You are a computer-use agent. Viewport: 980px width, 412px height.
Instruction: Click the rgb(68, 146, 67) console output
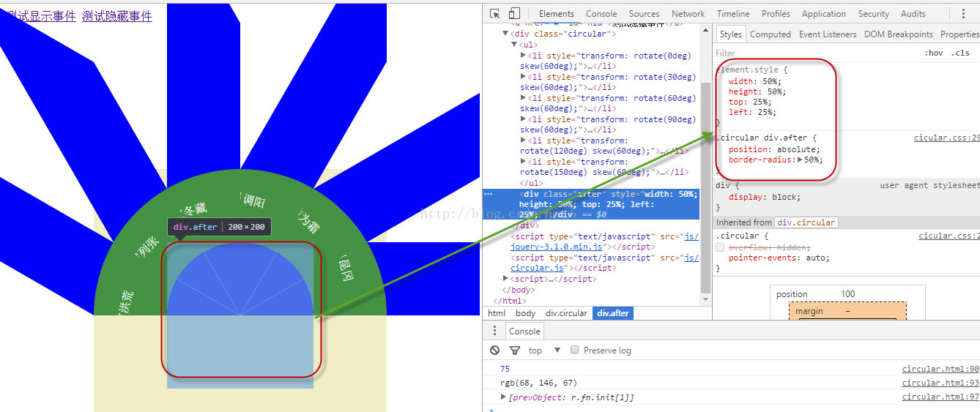point(538,383)
